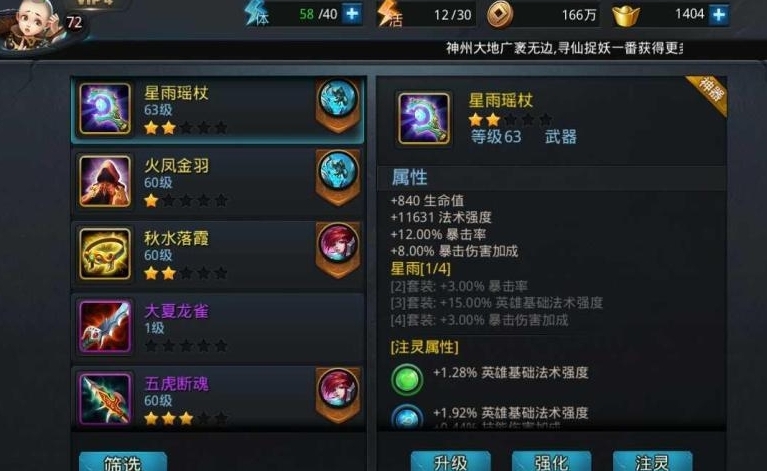
Task: Tap the green spirit gem slot
Action: [x=407, y=380]
